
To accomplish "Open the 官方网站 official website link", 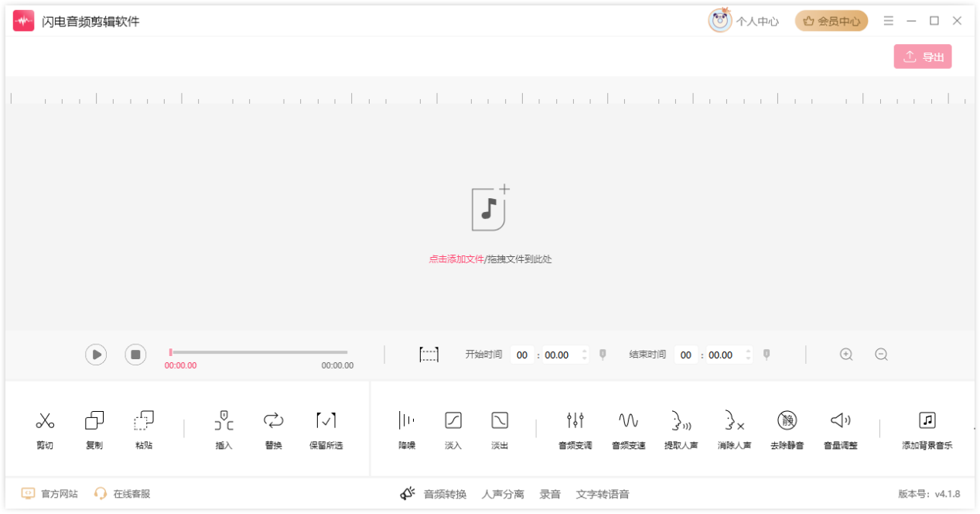I will click(50, 493).
